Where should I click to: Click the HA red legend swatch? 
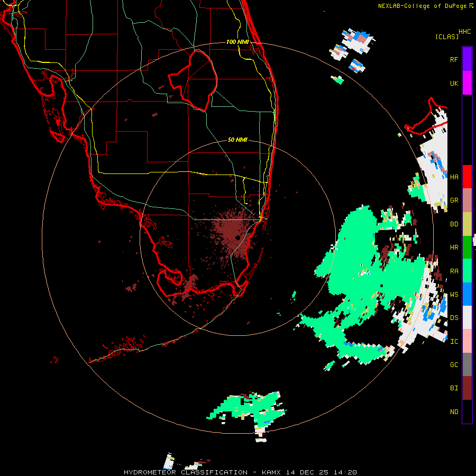(467, 177)
